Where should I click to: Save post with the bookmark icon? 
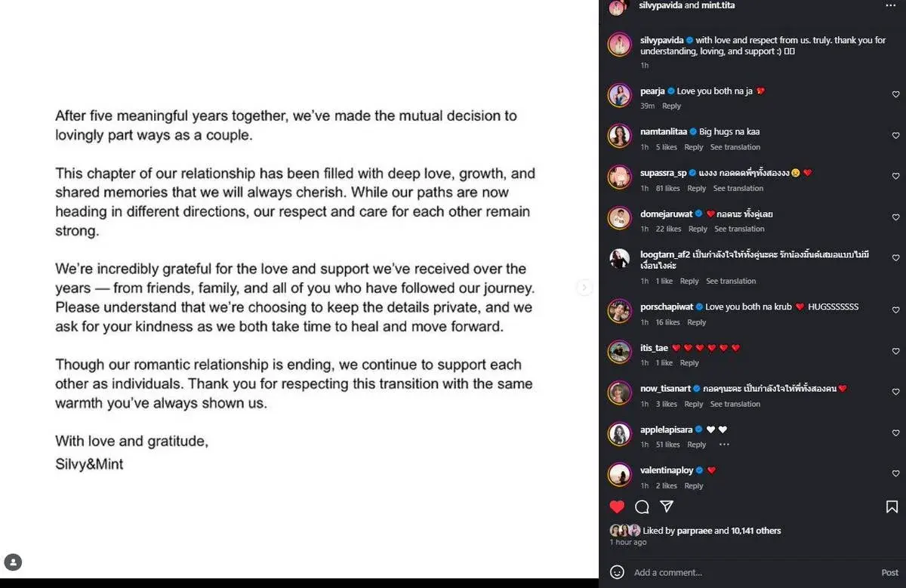pyautogui.click(x=892, y=506)
